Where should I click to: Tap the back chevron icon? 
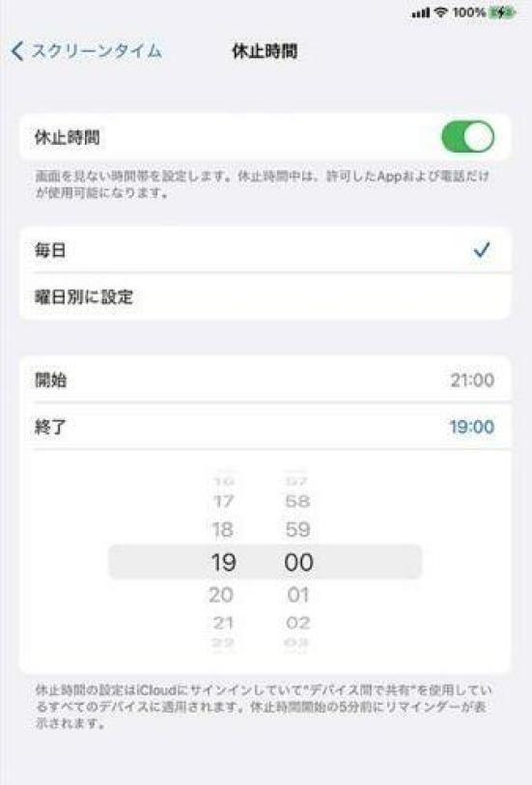[17, 51]
